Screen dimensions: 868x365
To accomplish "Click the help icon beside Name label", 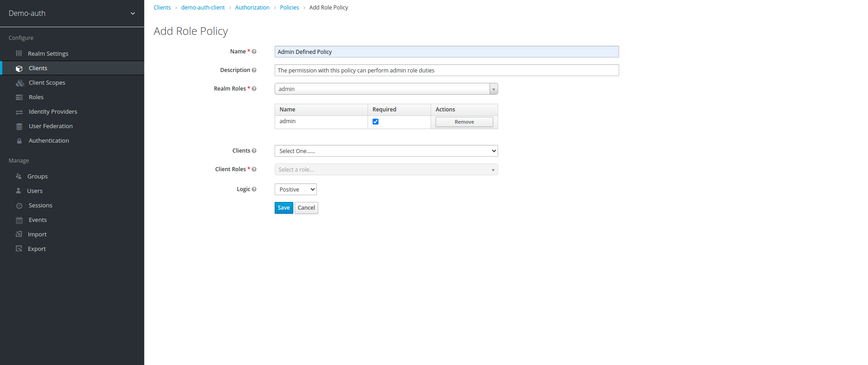I will pos(254,52).
